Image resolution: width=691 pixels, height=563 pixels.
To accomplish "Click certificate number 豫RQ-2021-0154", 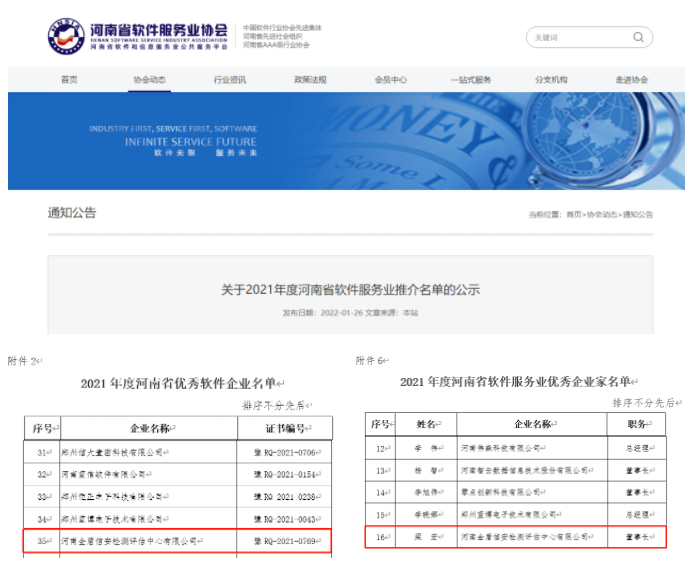I will point(285,474).
